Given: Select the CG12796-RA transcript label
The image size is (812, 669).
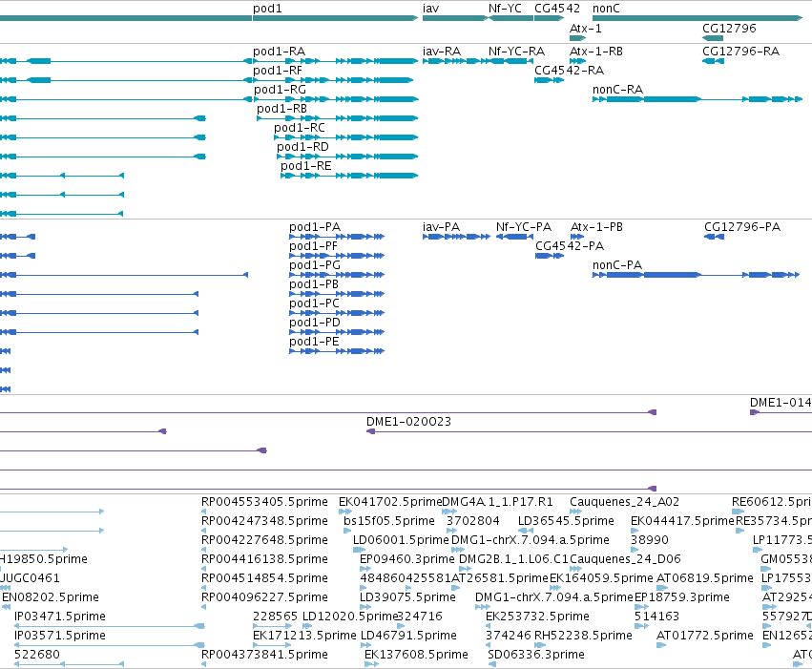Looking at the screenshot, I should click(740, 52).
